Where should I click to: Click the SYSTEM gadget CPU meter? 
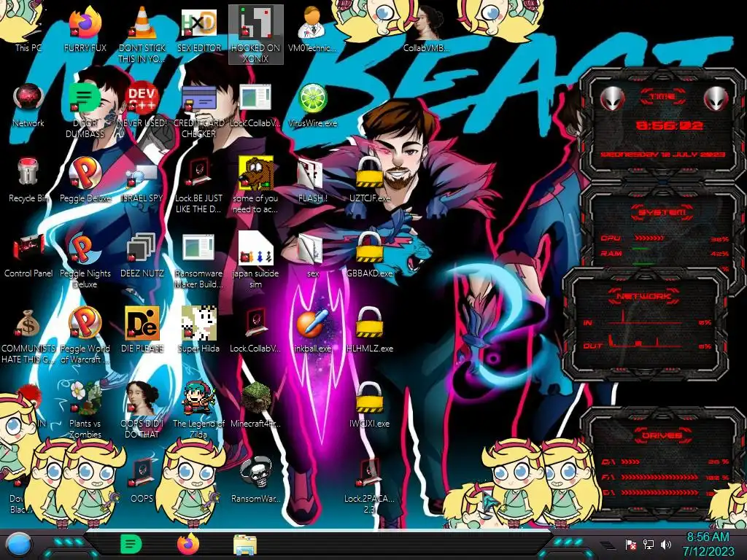click(665, 238)
